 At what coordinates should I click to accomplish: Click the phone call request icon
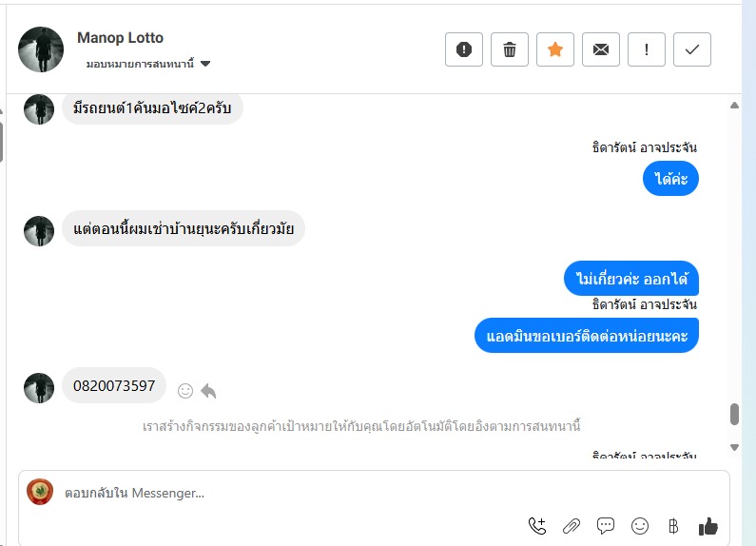click(x=537, y=525)
